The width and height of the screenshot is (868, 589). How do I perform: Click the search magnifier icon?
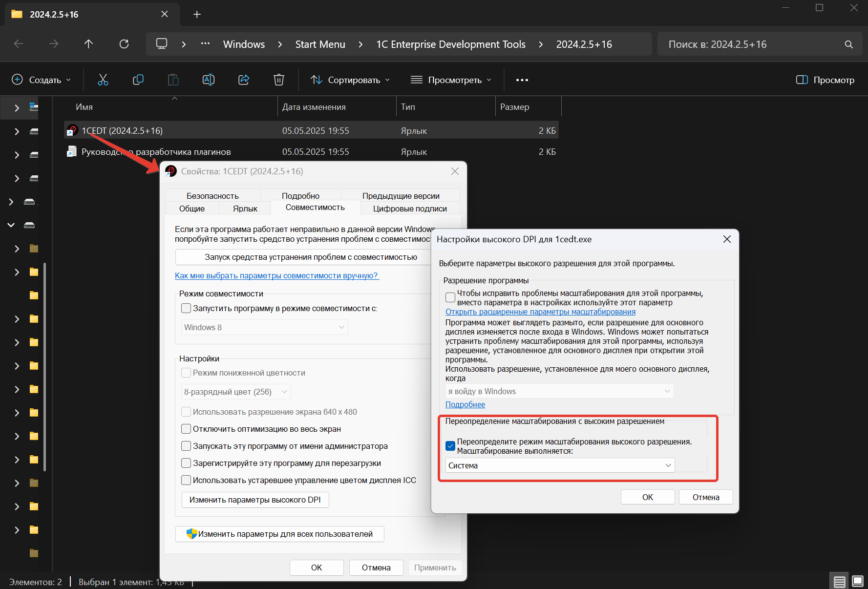point(849,44)
